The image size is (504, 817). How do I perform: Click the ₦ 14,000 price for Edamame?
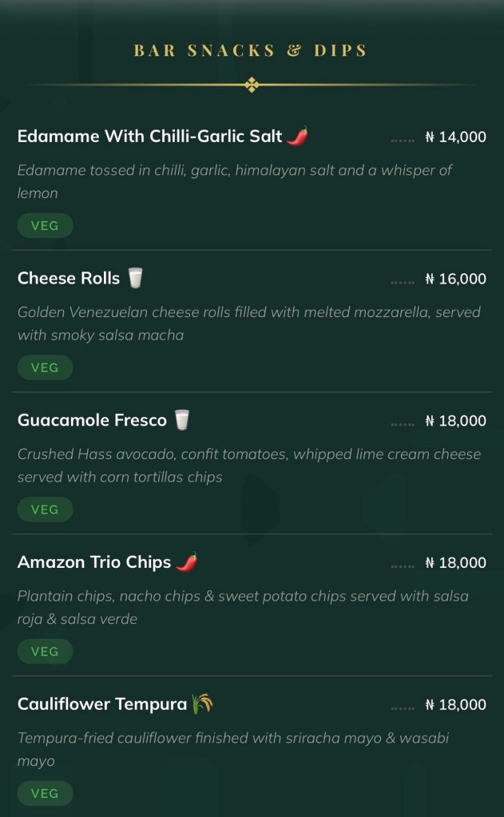pyautogui.click(x=455, y=137)
